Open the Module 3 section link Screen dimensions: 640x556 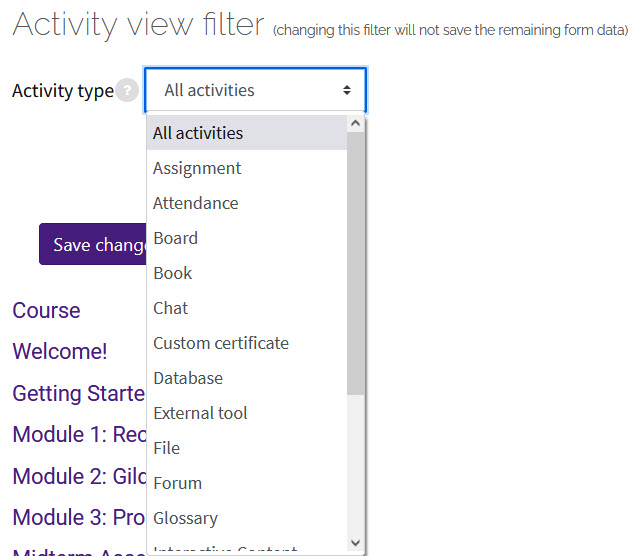tap(79, 518)
